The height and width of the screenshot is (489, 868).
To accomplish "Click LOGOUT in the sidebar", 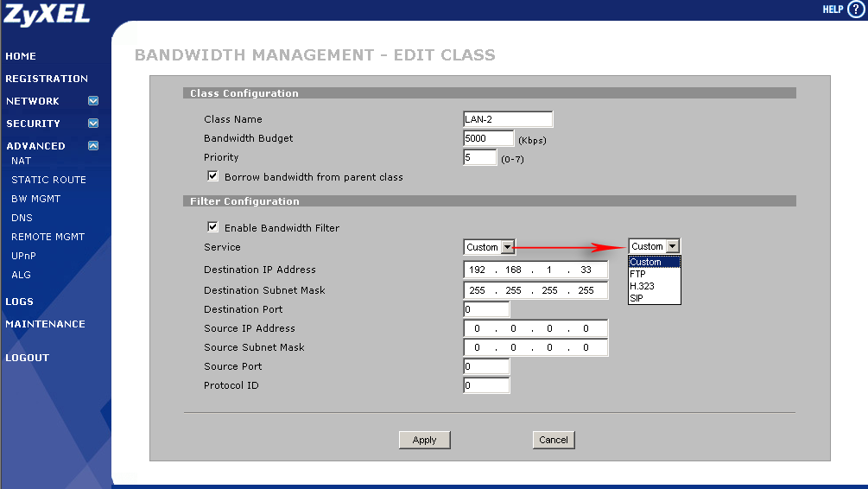I will pyautogui.click(x=27, y=358).
